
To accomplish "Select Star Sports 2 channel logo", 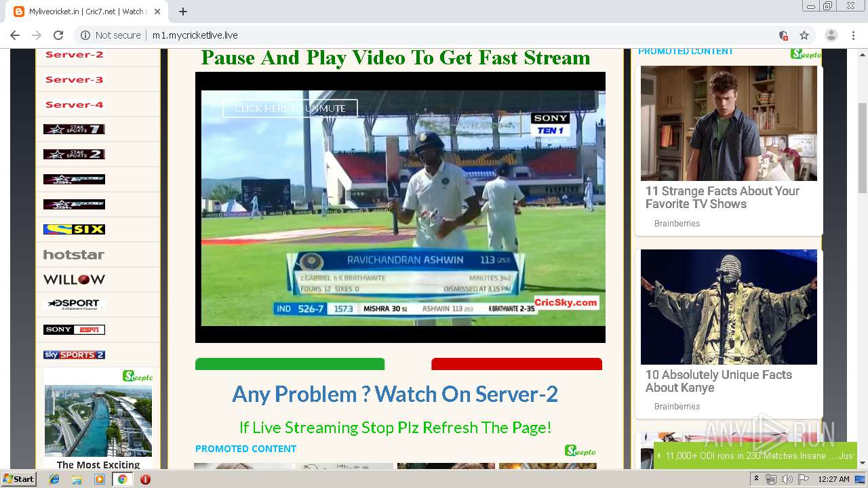I will (74, 154).
